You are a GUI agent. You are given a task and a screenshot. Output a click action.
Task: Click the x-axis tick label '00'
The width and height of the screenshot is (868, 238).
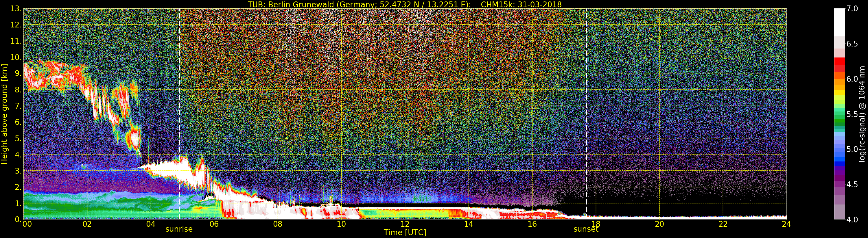pos(27,224)
